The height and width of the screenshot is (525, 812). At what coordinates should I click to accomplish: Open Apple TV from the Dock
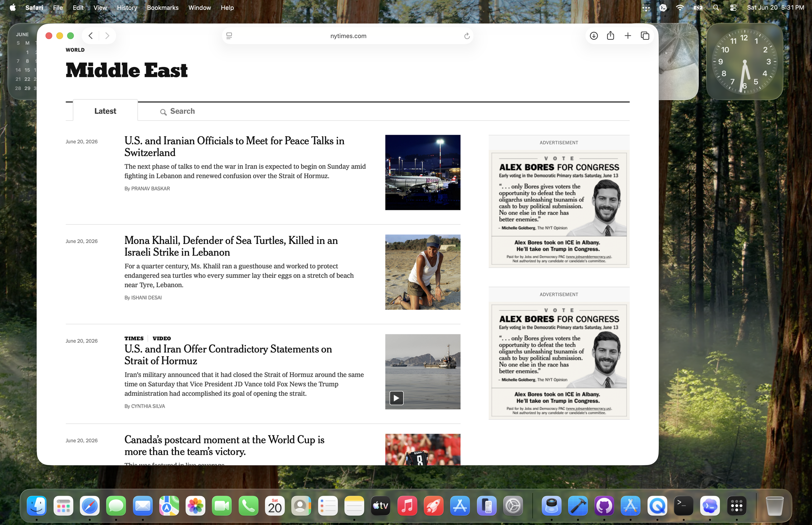coord(380,506)
